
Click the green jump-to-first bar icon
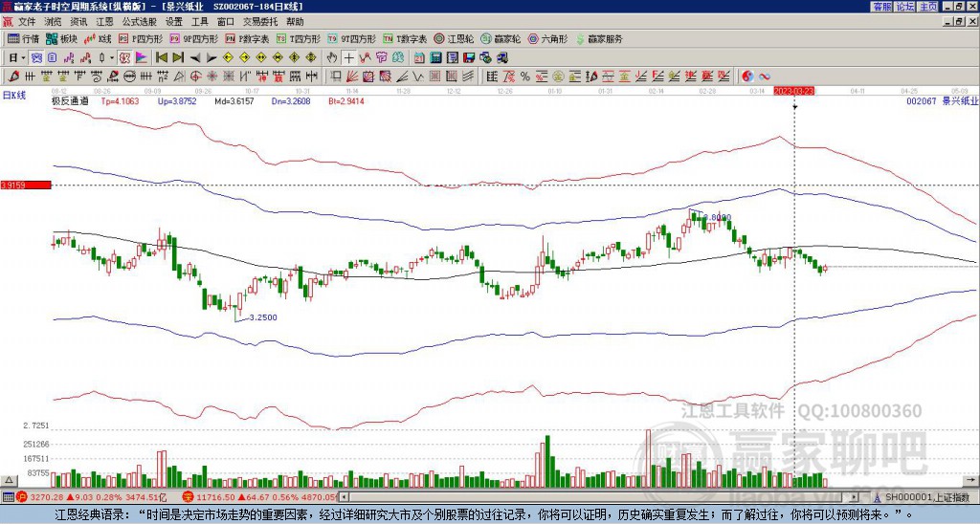pyautogui.click(x=161, y=58)
